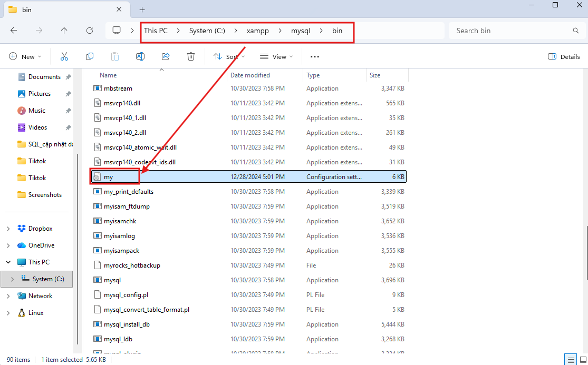Switch to large thumbnails view icon in status bar

(x=582, y=360)
